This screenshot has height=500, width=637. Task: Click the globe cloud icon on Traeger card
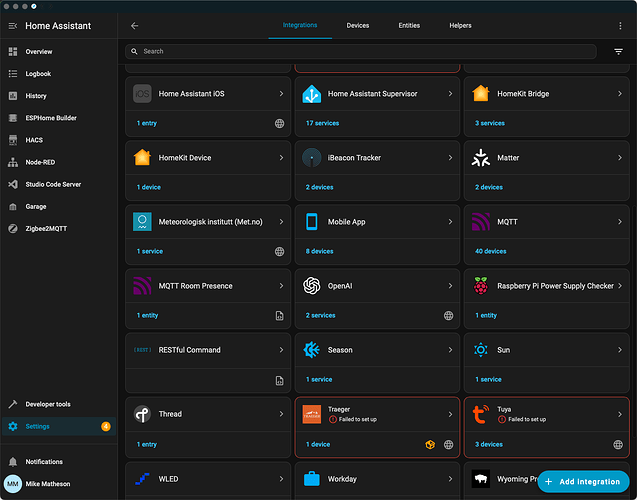click(x=449, y=444)
